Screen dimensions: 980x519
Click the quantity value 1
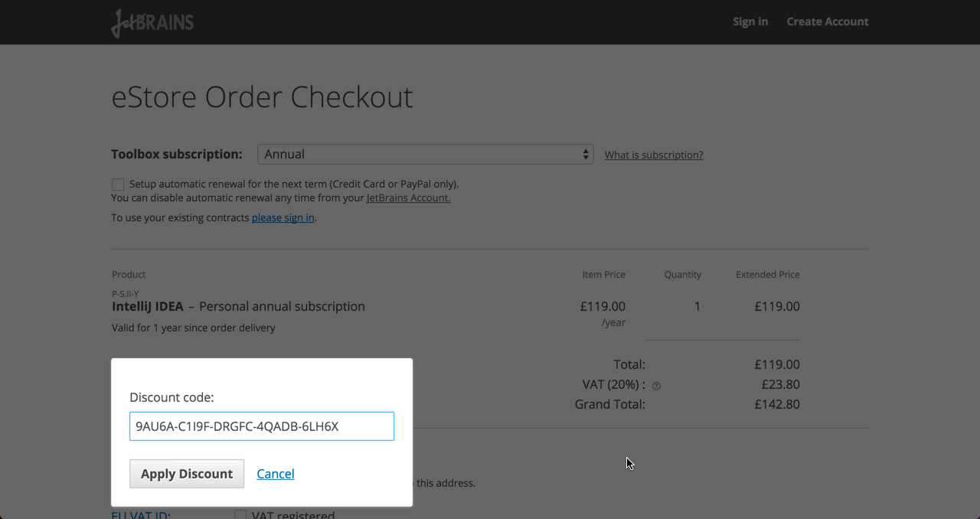[x=697, y=306]
